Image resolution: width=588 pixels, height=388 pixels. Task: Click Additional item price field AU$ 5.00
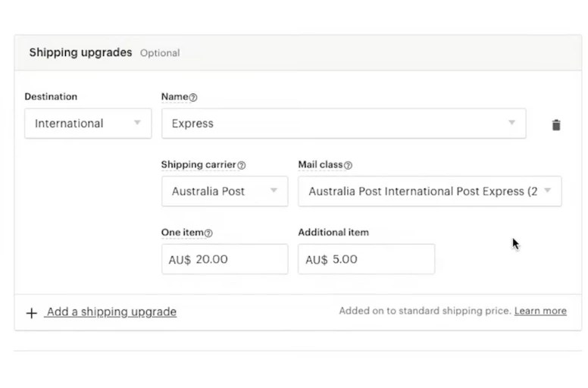[367, 259]
